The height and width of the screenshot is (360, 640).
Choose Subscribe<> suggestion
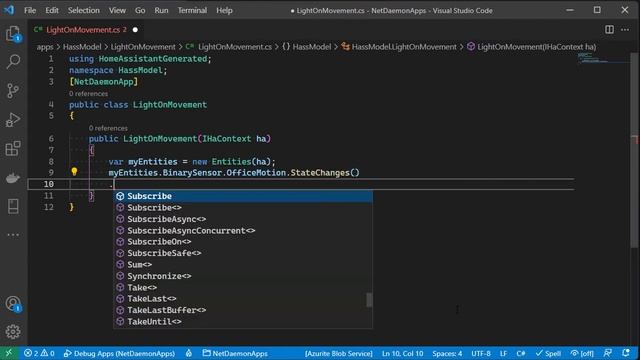point(243,207)
